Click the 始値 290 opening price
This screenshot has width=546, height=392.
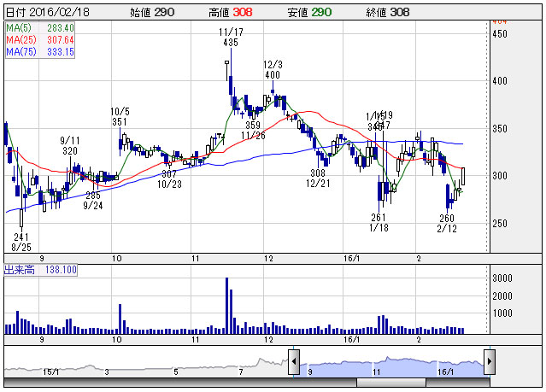(x=152, y=13)
